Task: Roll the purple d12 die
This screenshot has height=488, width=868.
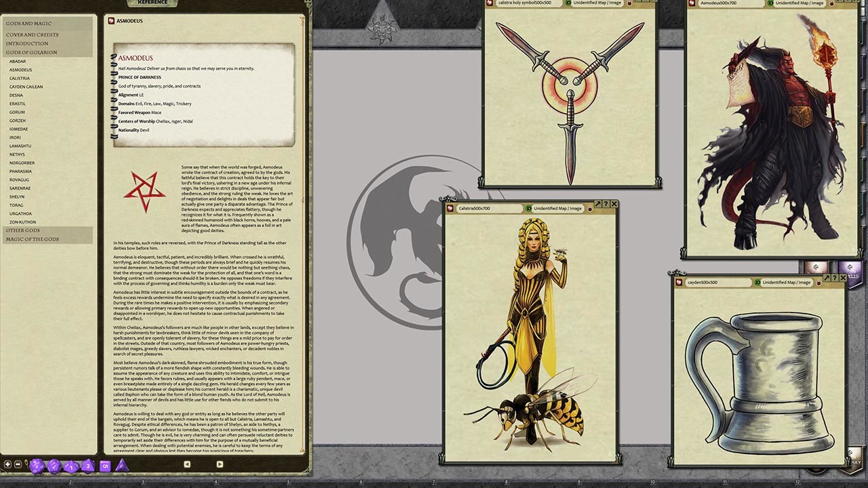Action: [x=54, y=466]
